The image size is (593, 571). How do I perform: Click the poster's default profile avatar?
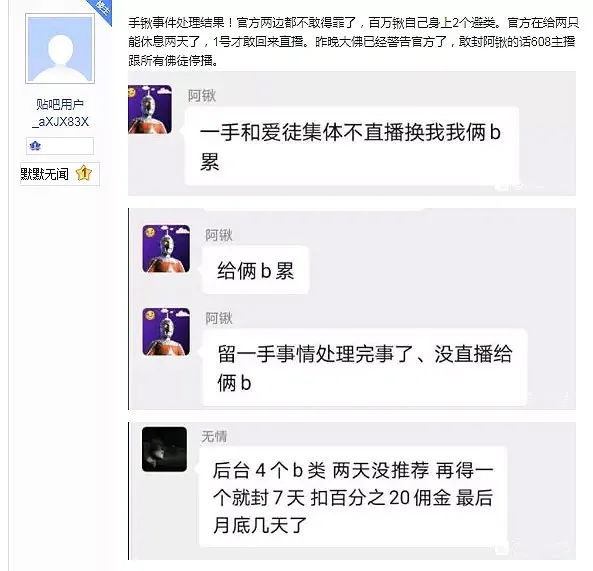(60, 48)
